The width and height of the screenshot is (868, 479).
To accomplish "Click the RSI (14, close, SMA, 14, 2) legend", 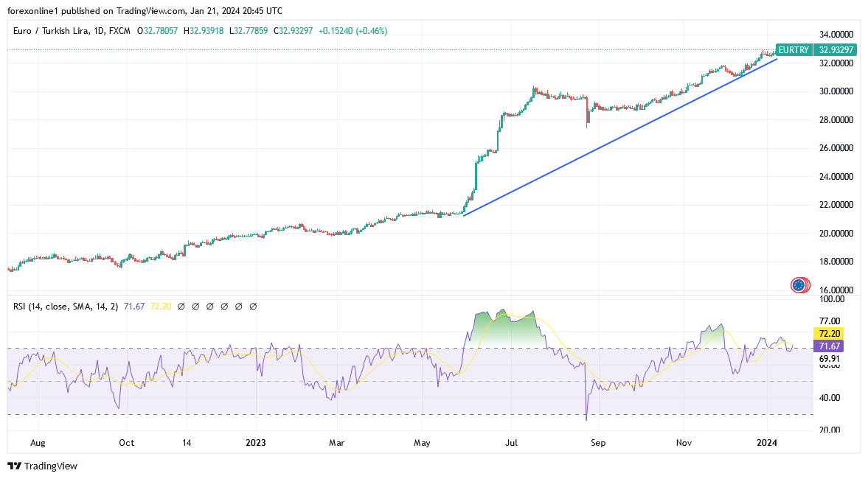I will (66, 307).
